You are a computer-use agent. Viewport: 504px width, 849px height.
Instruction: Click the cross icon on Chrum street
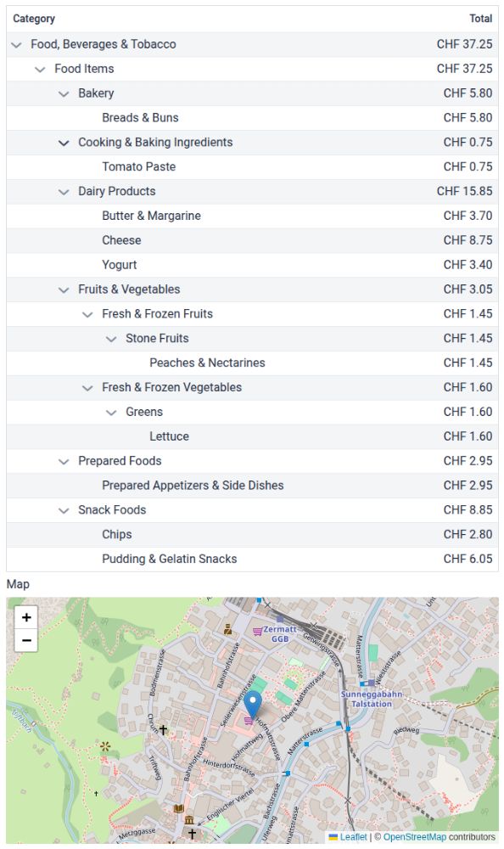click(163, 729)
